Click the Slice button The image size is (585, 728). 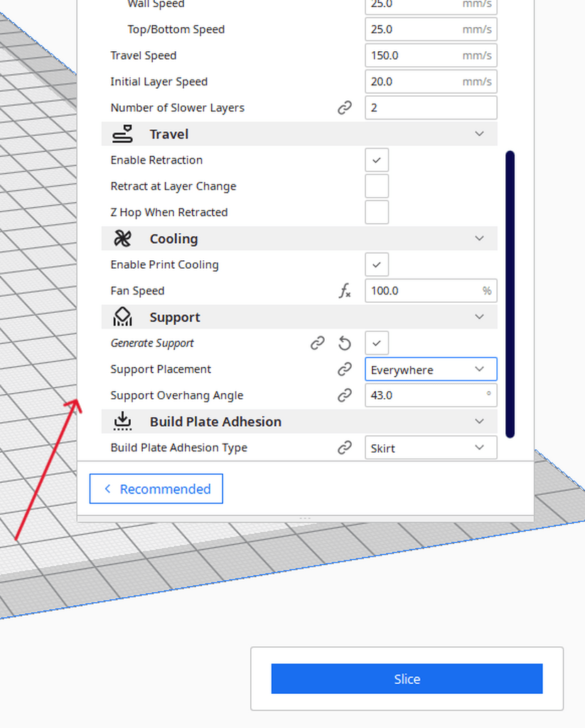point(407,679)
